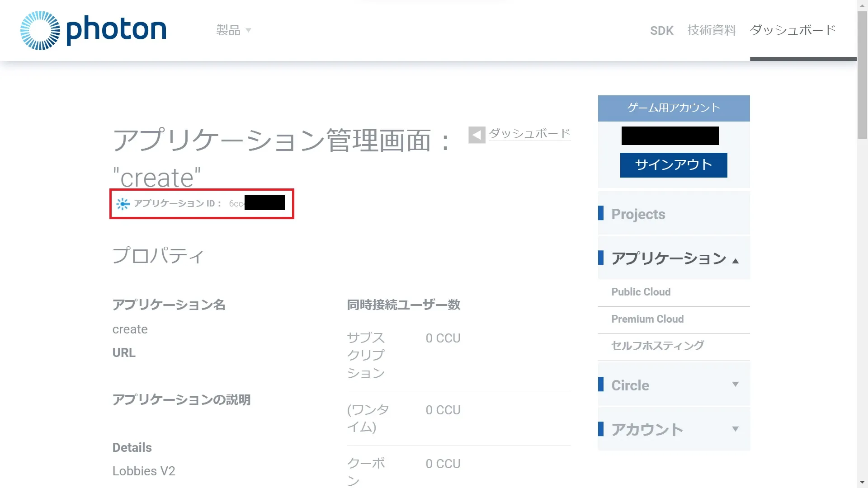868x488 pixels.
Task: Click the scrollbar down arrow
Action: pos(862,483)
